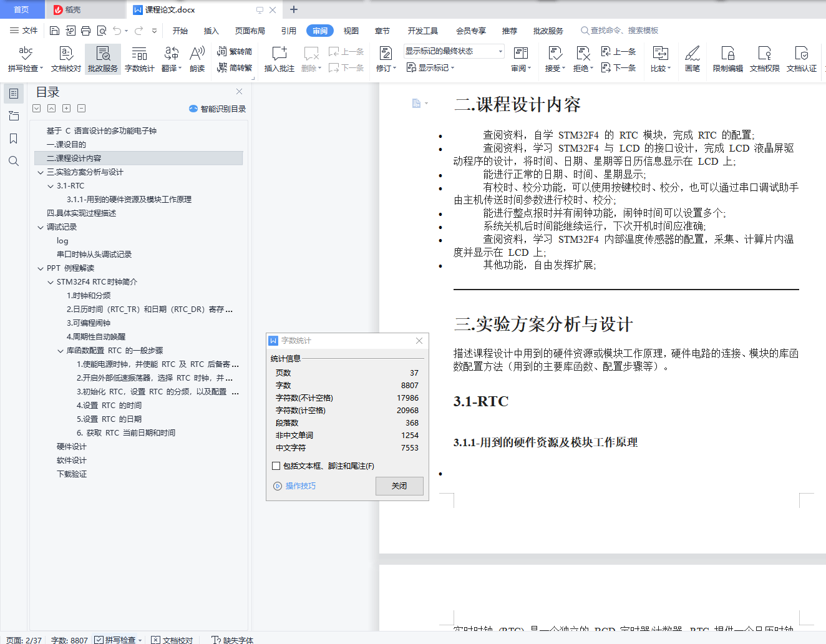The width and height of the screenshot is (826, 644).
Task: Open the 文档权限 document permissions tool
Action: (765, 59)
